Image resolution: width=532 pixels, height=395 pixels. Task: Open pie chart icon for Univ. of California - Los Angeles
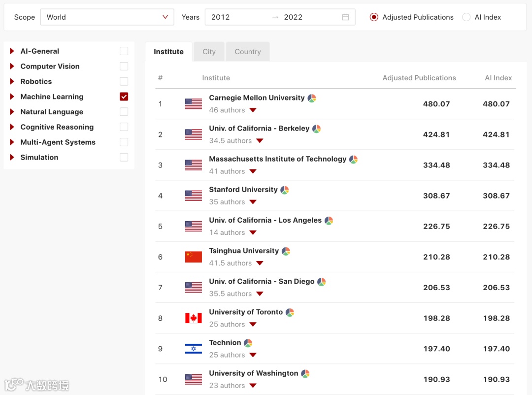[329, 221]
